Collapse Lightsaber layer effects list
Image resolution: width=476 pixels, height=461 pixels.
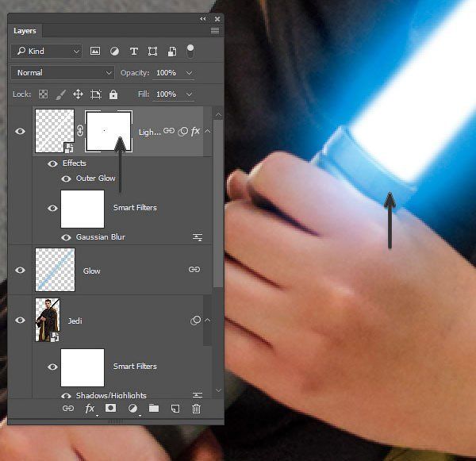pos(208,131)
